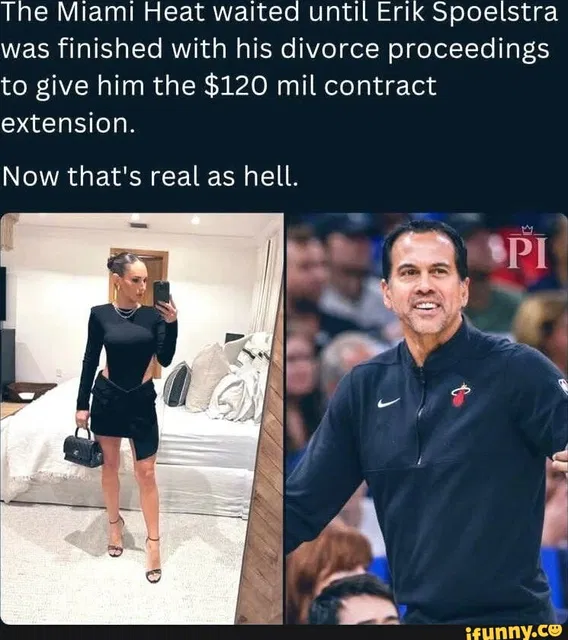Click the phone held in mirror selfie
568x640 pixels.
[162, 292]
